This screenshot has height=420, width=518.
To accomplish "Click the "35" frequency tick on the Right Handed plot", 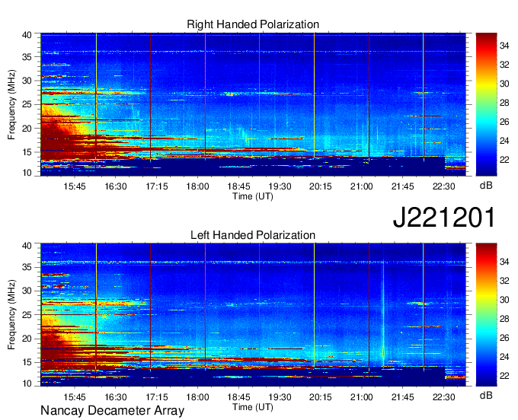I will pos(27,57).
